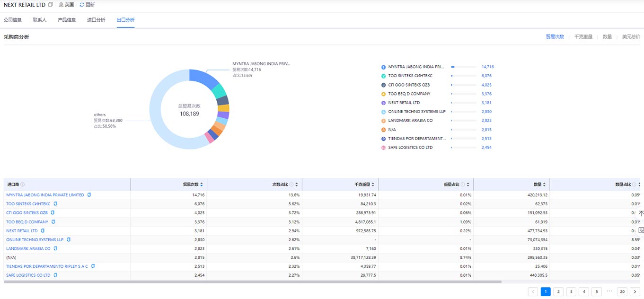Click the back-to-top arrow icon

(x=641, y=213)
